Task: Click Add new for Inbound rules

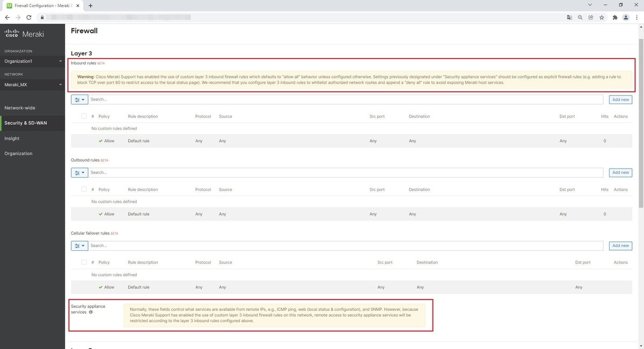Action: [x=620, y=99]
